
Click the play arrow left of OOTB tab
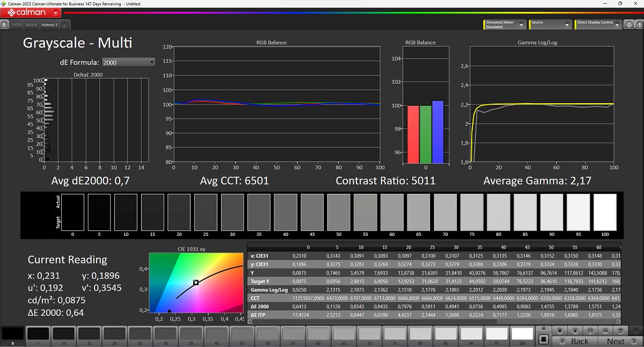(x=5, y=25)
